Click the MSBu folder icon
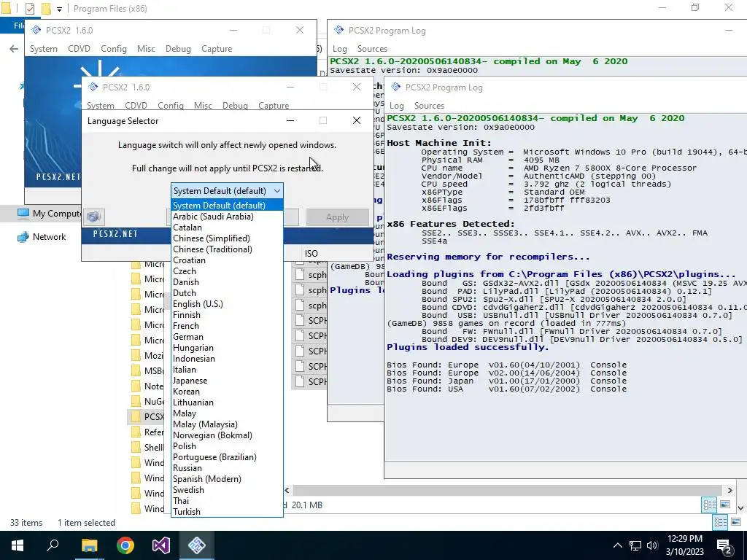 tap(136, 371)
